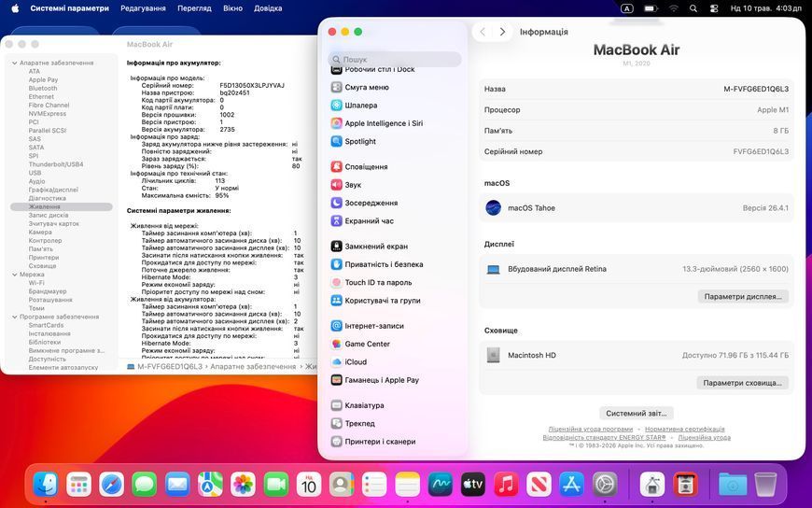
Task: Open Вікно menu
Action: pos(232,8)
